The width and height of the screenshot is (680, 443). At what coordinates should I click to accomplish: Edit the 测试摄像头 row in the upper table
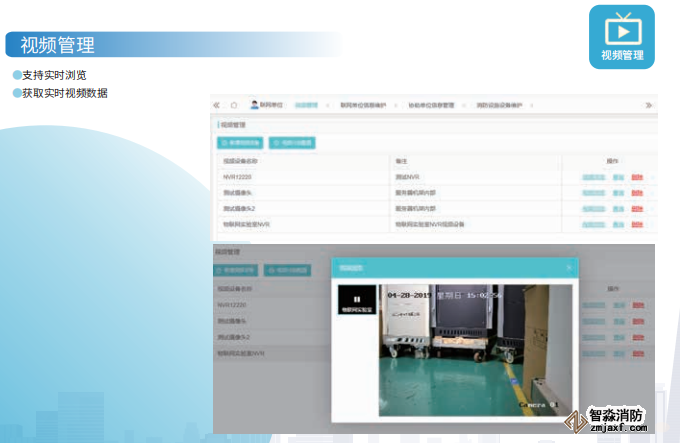click(x=619, y=193)
